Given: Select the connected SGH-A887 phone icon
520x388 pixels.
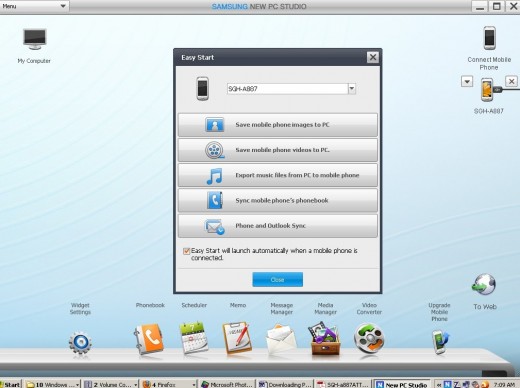Looking at the screenshot, I should 487,90.
